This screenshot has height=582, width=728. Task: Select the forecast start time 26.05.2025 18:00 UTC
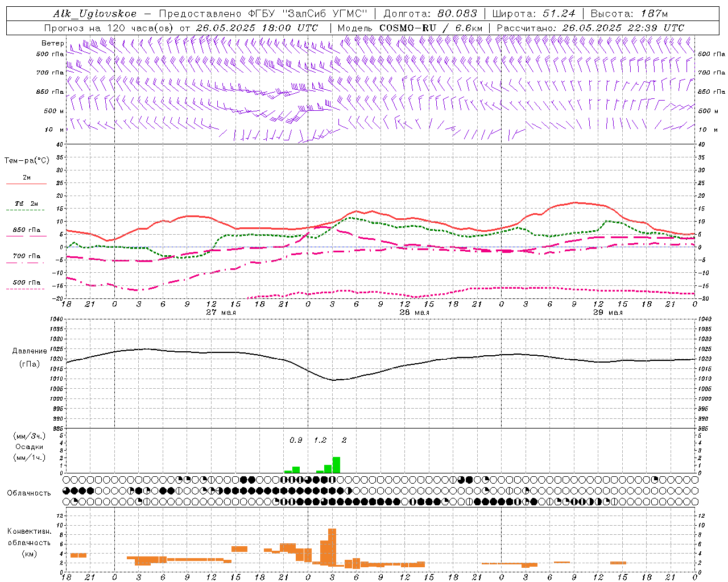(257, 28)
